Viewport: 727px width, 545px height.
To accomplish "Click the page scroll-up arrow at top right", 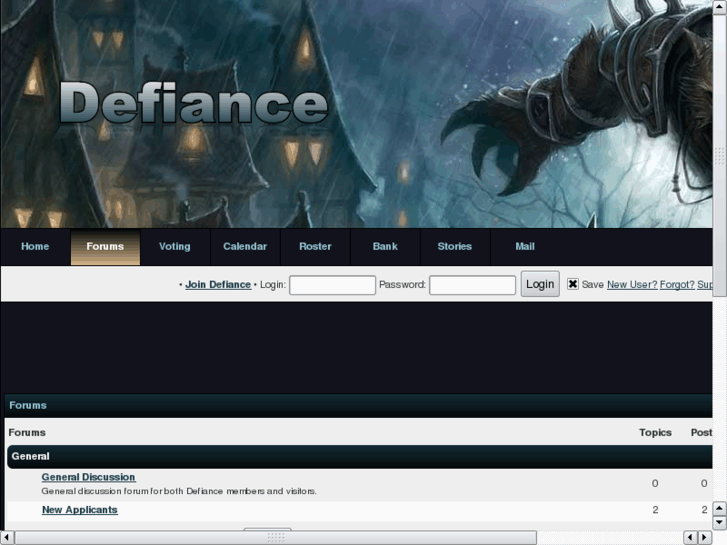I will pos(720,6).
